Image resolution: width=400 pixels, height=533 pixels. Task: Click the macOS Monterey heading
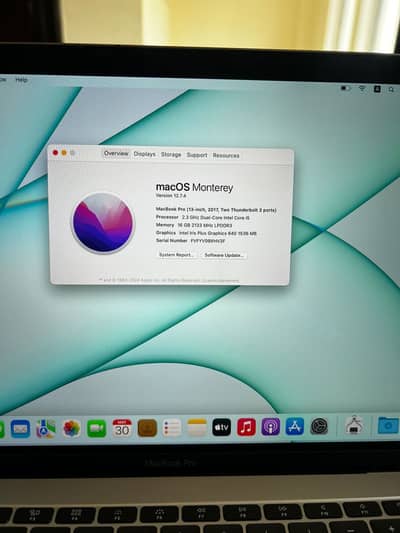194,187
